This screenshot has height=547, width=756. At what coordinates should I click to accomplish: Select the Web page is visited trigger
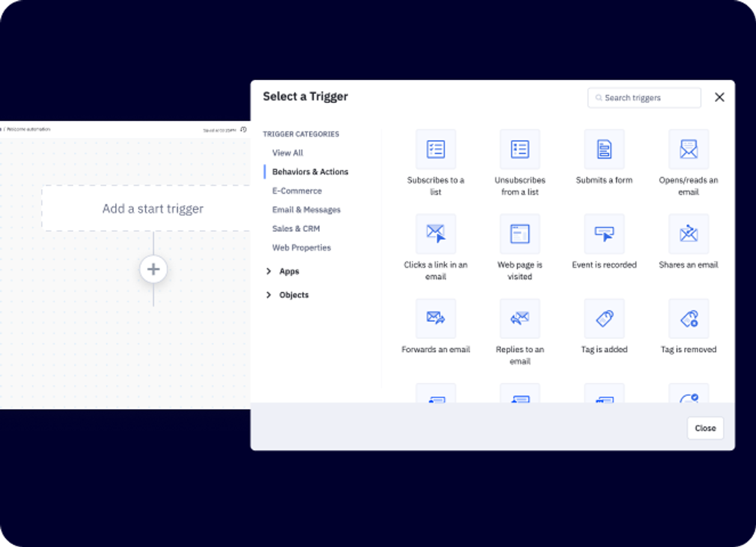[x=520, y=234]
